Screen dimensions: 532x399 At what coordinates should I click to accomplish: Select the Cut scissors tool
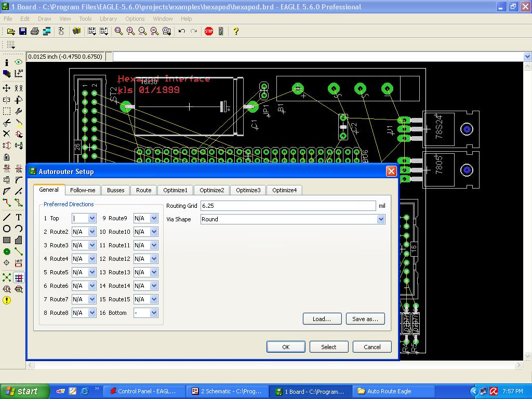tap(6, 123)
